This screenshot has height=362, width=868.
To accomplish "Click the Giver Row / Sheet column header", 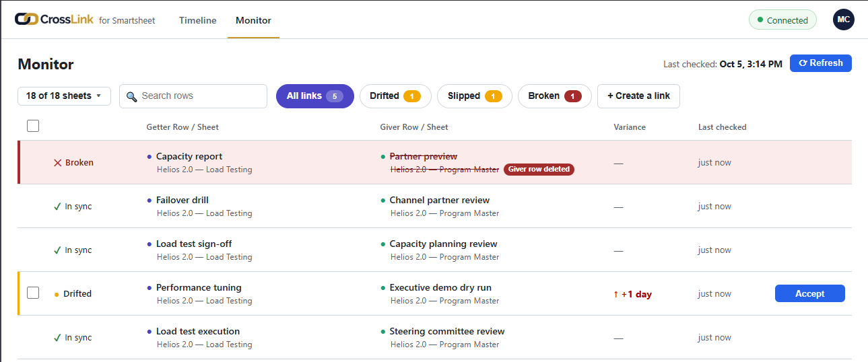I will click(x=414, y=127).
